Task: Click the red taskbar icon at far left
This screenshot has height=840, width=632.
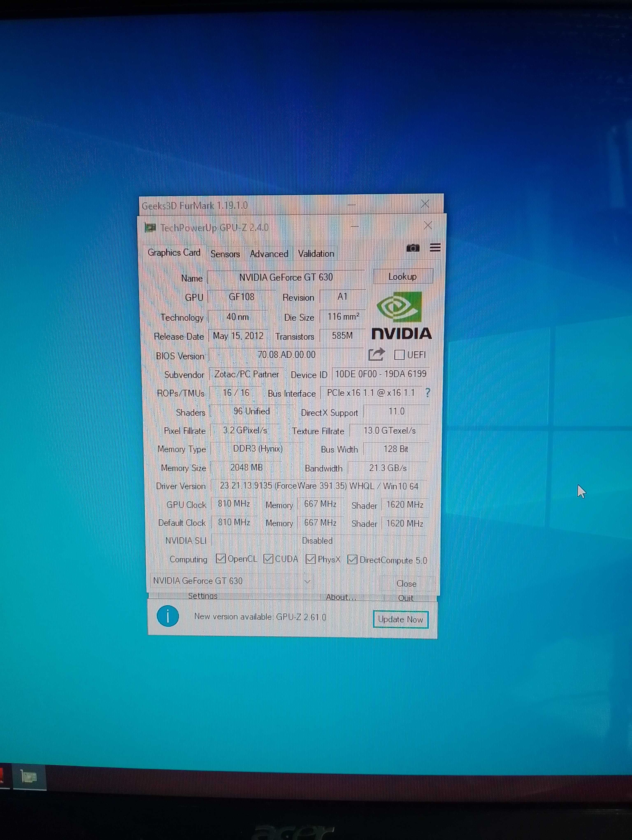Action: 1,776
